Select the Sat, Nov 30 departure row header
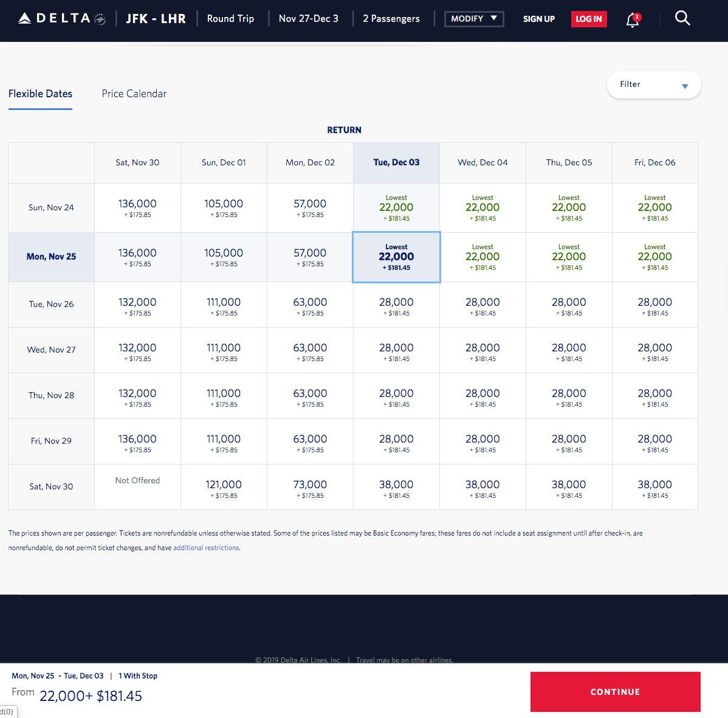The width and height of the screenshot is (728, 718). coord(51,487)
